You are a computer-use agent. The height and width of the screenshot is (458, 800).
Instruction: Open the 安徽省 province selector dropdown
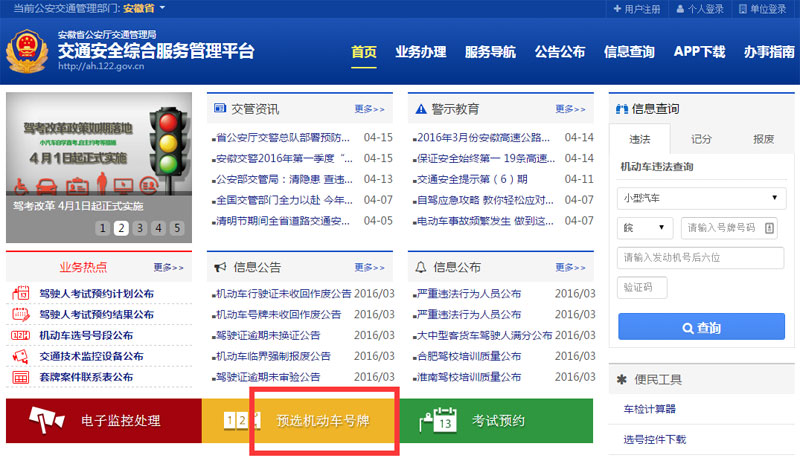(144, 8)
